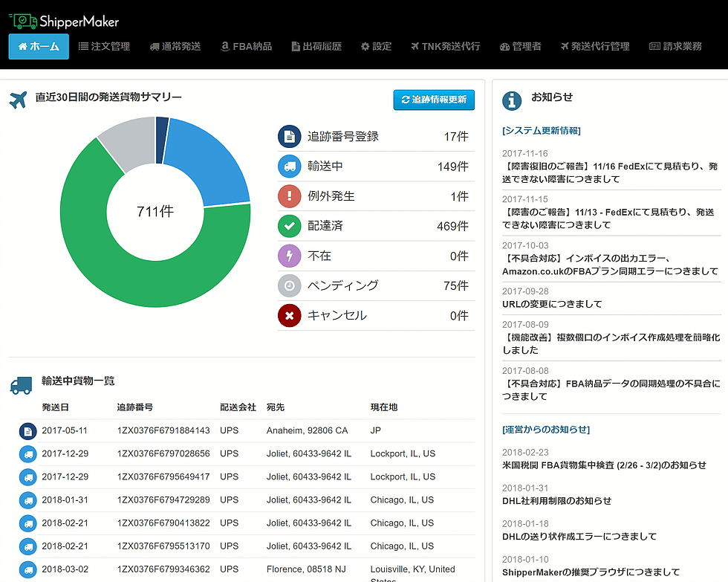Image resolution: width=728 pixels, height=582 pixels.
Task: Click truck icon for 2018-01-31 shipment
Action: point(28,501)
